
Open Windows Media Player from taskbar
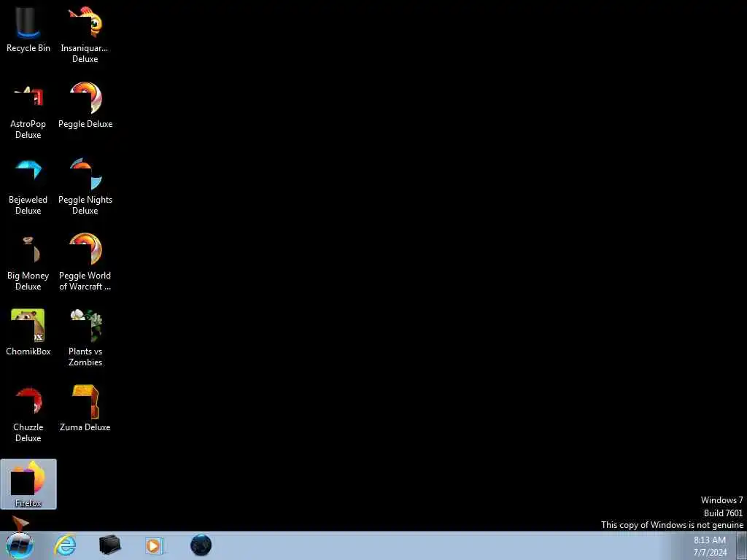(154, 545)
